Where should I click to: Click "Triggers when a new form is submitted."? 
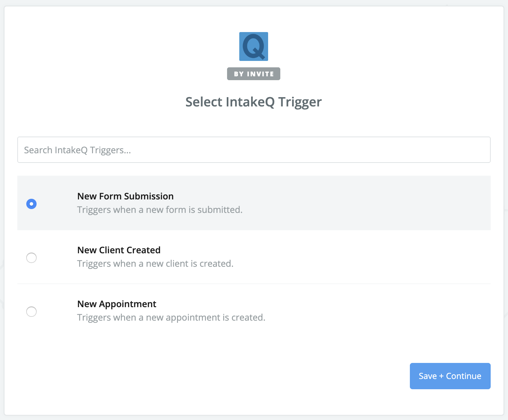160,210
